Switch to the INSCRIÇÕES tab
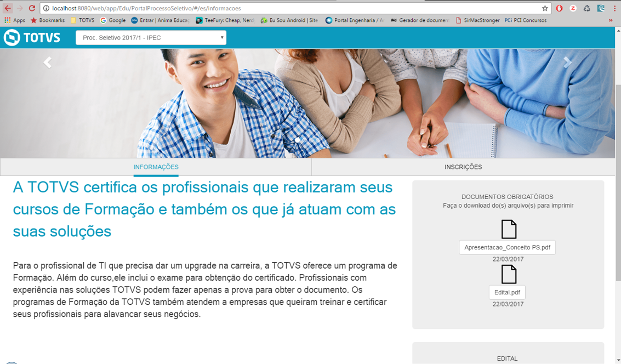This screenshot has width=621, height=364. point(463,167)
